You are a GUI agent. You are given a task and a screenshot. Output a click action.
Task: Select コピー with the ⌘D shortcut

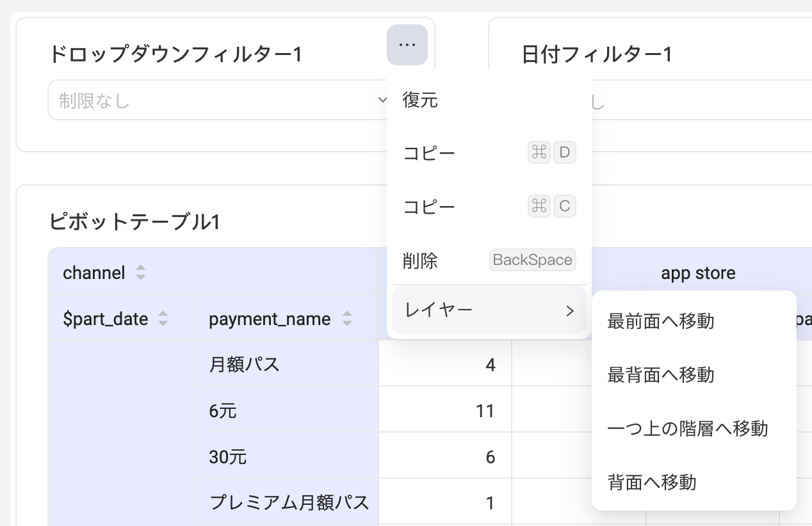(x=489, y=154)
